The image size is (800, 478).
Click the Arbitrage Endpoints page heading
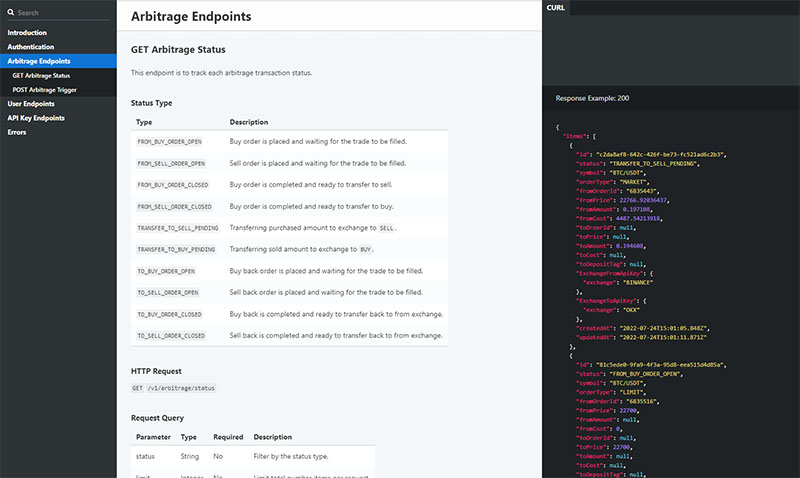coord(191,17)
